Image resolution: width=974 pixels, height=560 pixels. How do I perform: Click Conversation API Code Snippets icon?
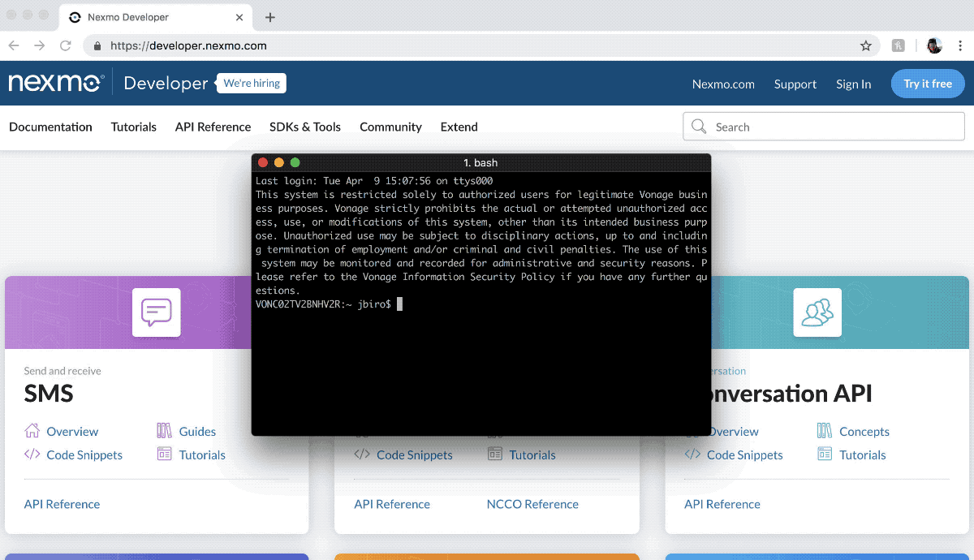pos(692,454)
